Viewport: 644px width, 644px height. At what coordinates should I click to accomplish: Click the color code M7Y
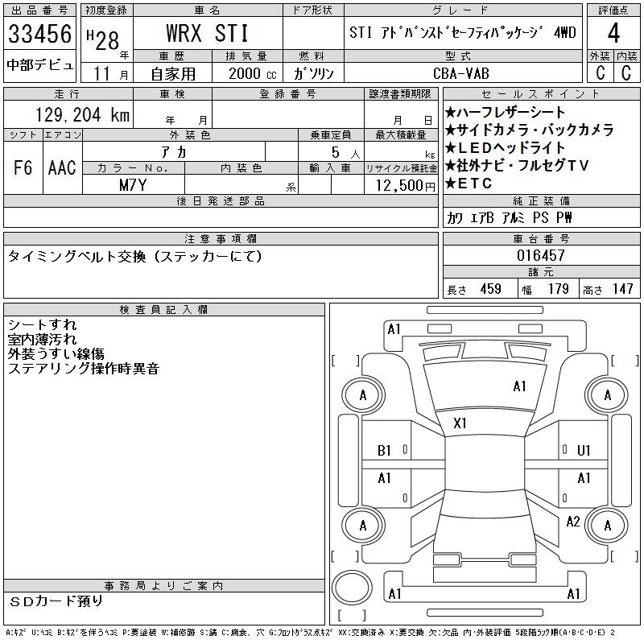pos(134,185)
